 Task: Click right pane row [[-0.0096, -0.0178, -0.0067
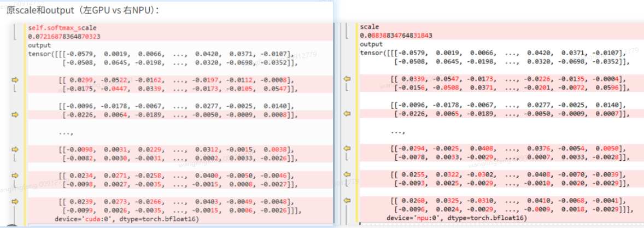pyautogui.click(x=508, y=105)
